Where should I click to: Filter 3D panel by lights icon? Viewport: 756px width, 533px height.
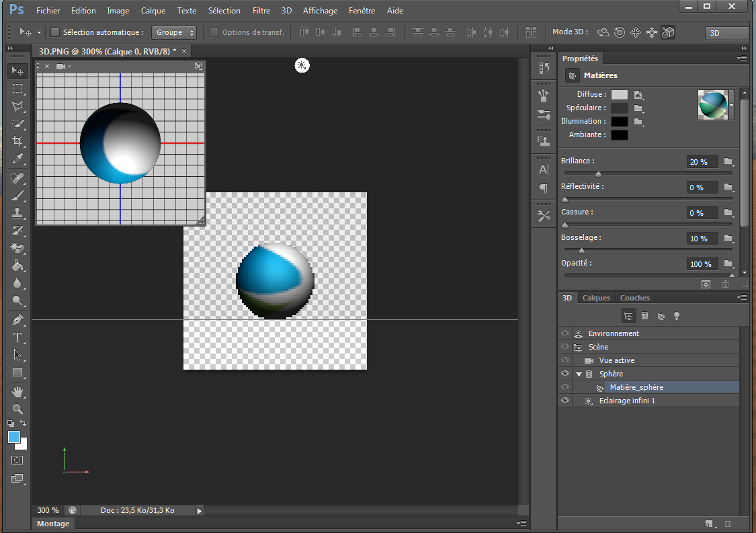click(677, 316)
